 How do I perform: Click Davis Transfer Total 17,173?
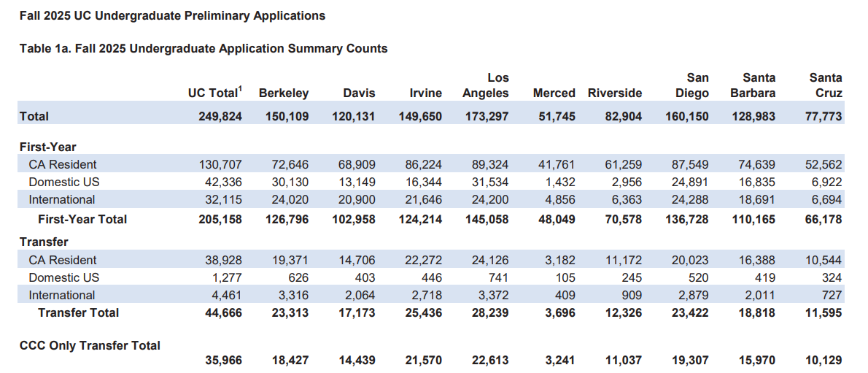point(357,312)
